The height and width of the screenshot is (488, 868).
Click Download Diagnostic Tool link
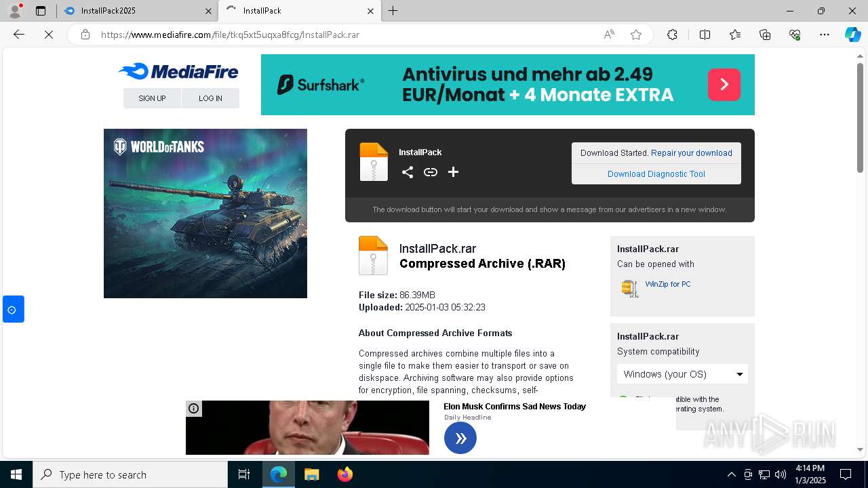click(x=656, y=174)
